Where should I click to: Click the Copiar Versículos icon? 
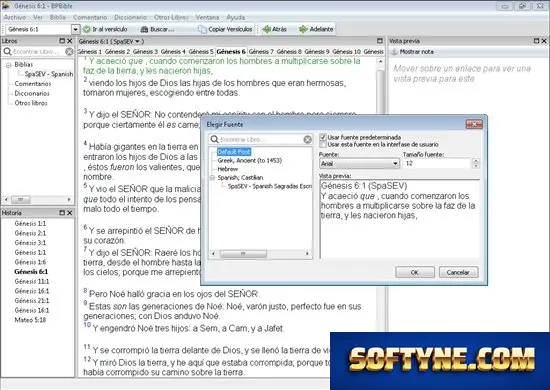[202, 29]
